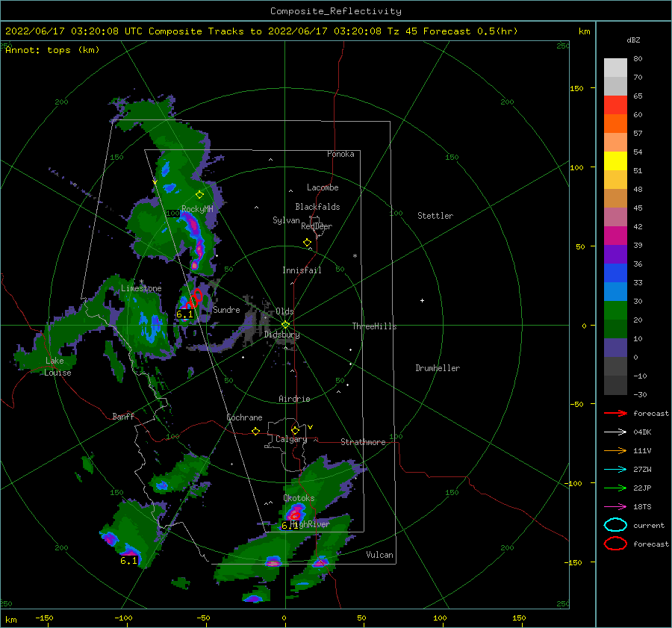Pick the purple 36–39 dBZ color swatch
The width and height of the screenshot is (672, 628).
[x=615, y=254]
